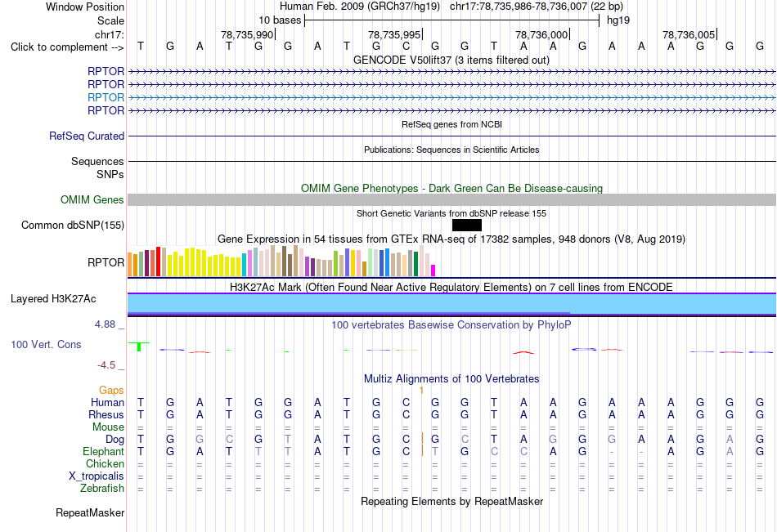The image size is (777, 532).
Task: Click the chr17:78,735,986-78,736,007 position text
Action: 537,7
